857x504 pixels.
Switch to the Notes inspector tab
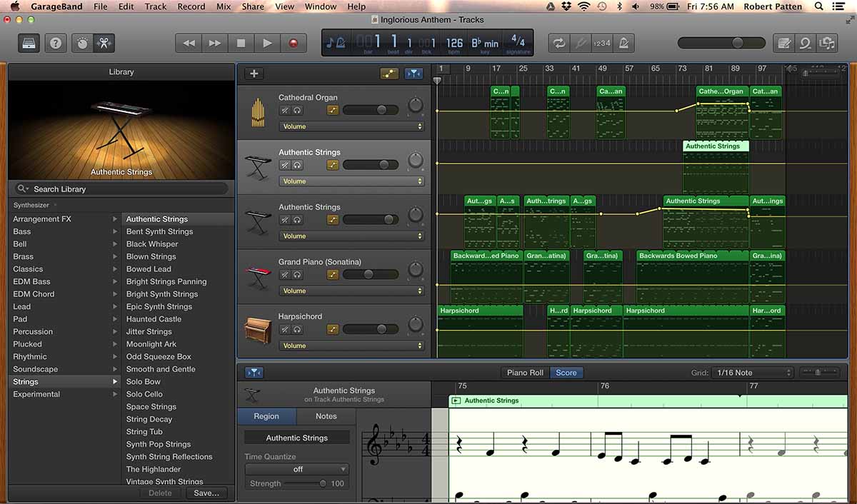326,416
